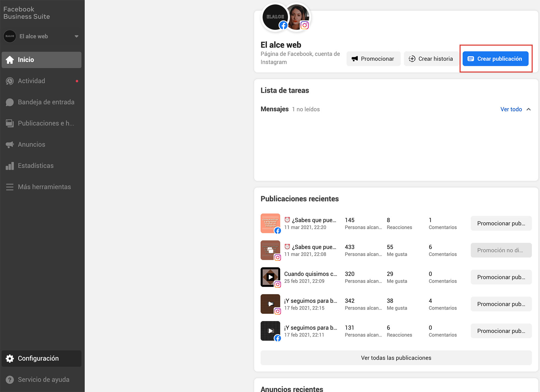Screen dimensions: 540x392
Task: Open Más herramientas hamburger icon
Action: tap(10, 187)
